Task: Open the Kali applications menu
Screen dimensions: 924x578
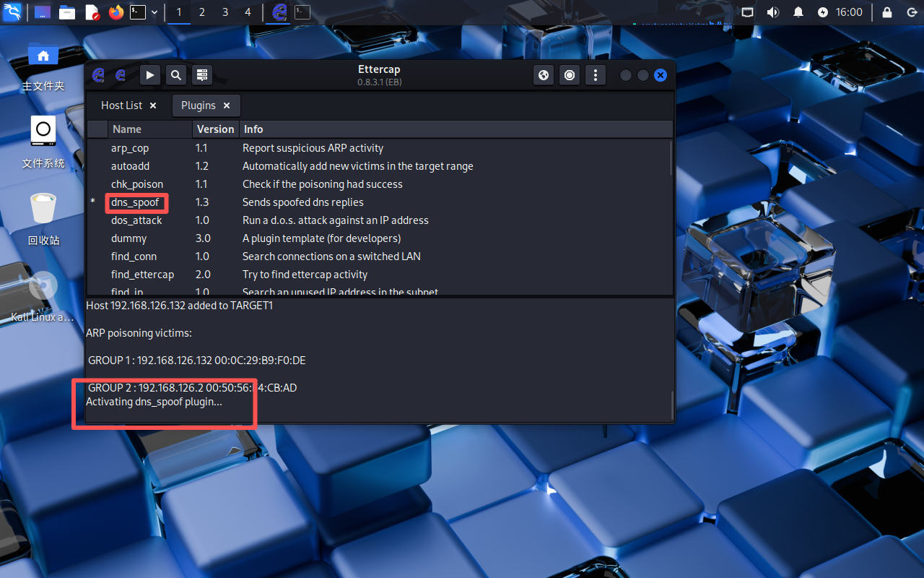Action: pos(12,12)
